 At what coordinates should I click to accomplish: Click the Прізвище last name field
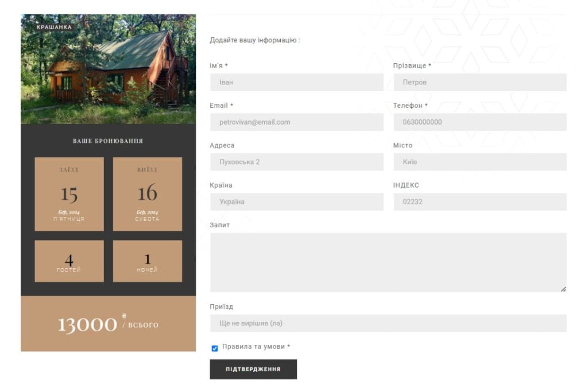480,82
